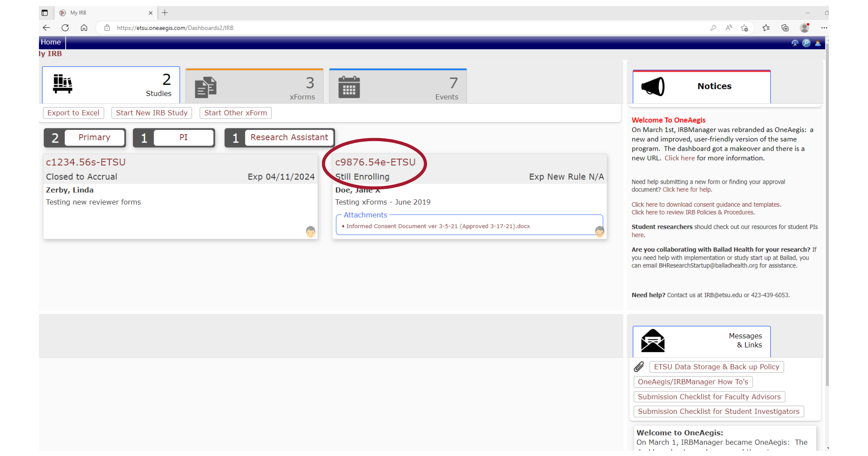Select the Home menu item
This screenshot has height=456, width=868.
(x=51, y=42)
